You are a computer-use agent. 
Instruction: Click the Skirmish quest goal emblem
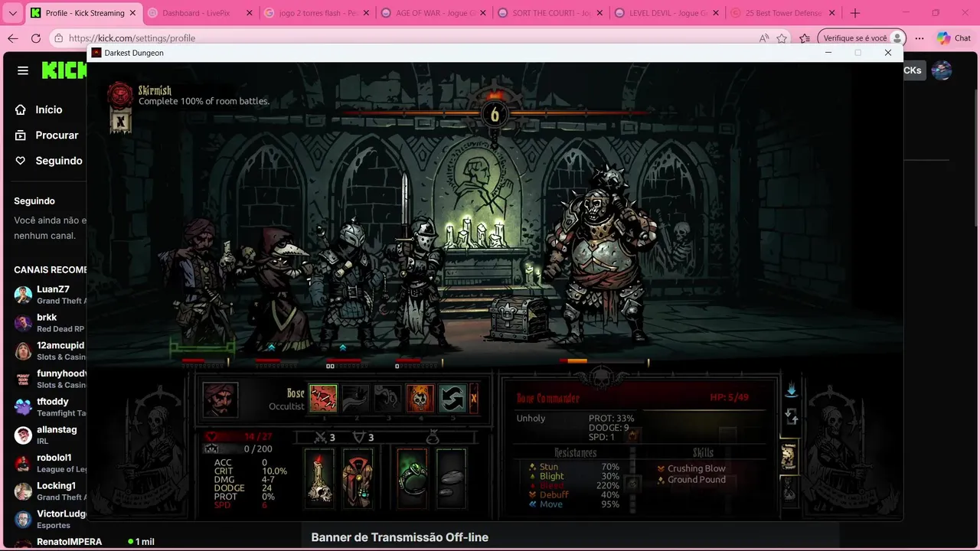(x=120, y=95)
